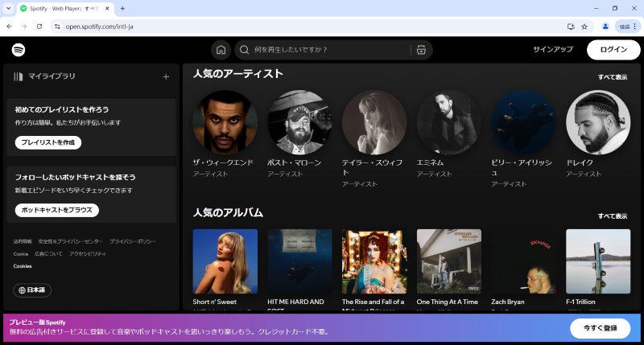The width and height of the screenshot is (644, 345).
Task: Click the Spotify logo icon
Action: click(19, 50)
